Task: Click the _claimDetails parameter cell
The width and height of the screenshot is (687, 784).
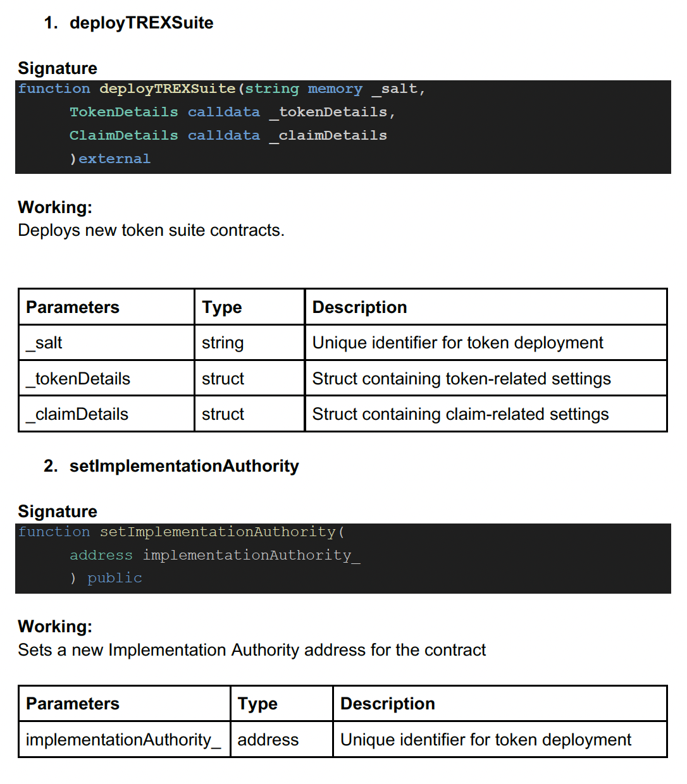Action: [x=77, y=414]
